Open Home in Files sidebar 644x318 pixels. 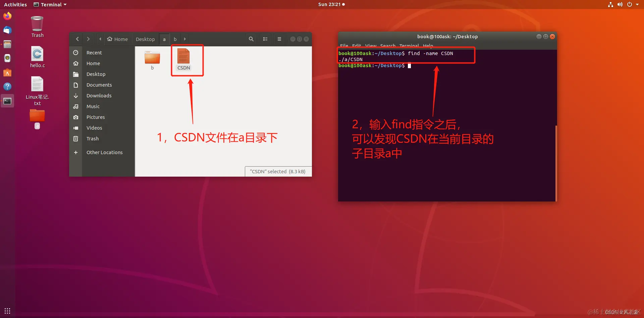coord(102,63)
